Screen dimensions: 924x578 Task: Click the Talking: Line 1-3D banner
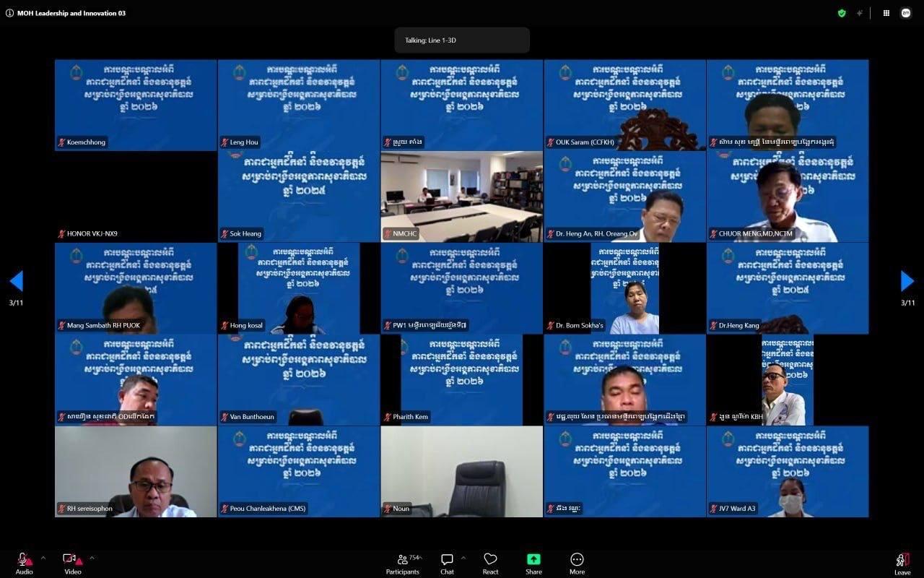462,40
